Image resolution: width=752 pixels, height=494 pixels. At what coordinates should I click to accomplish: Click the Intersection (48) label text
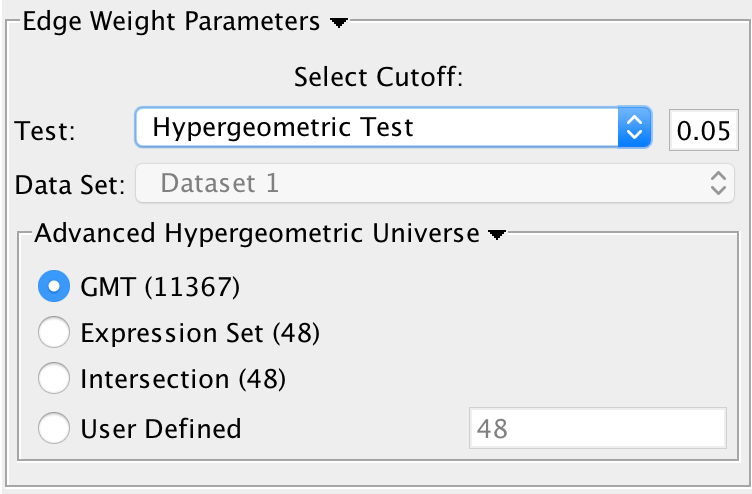(x=183, y=380)
